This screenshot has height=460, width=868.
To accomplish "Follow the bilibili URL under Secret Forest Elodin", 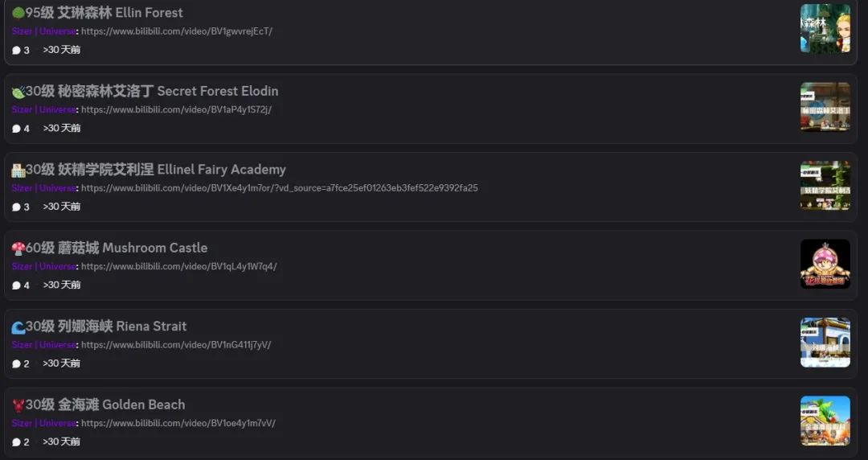I will pyautogui.click(x=176, y=109).
